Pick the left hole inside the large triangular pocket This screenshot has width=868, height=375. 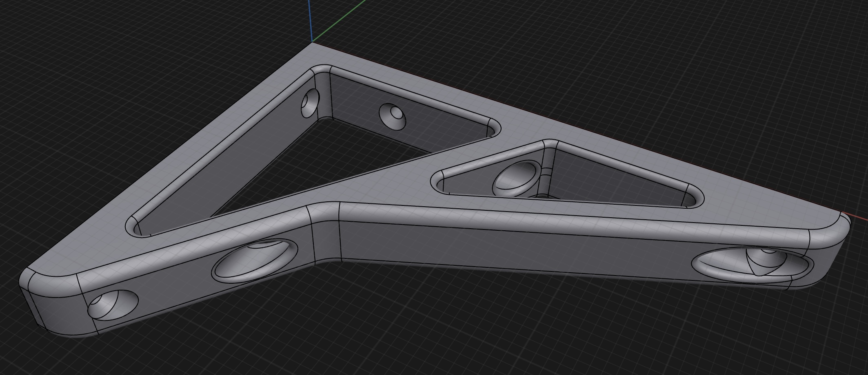pos(310,103)
